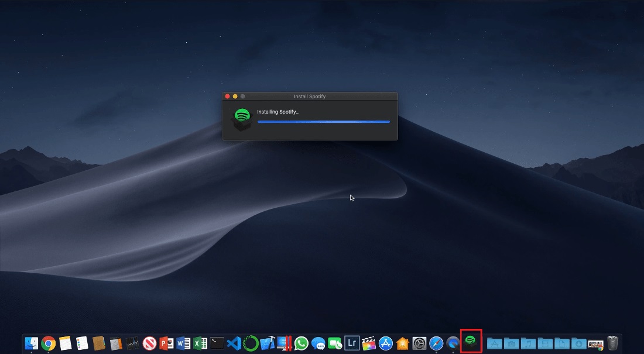
Task: Launch Microsoft Excel from the Dock
Action: pyautogui.click(x=200, y=343)
